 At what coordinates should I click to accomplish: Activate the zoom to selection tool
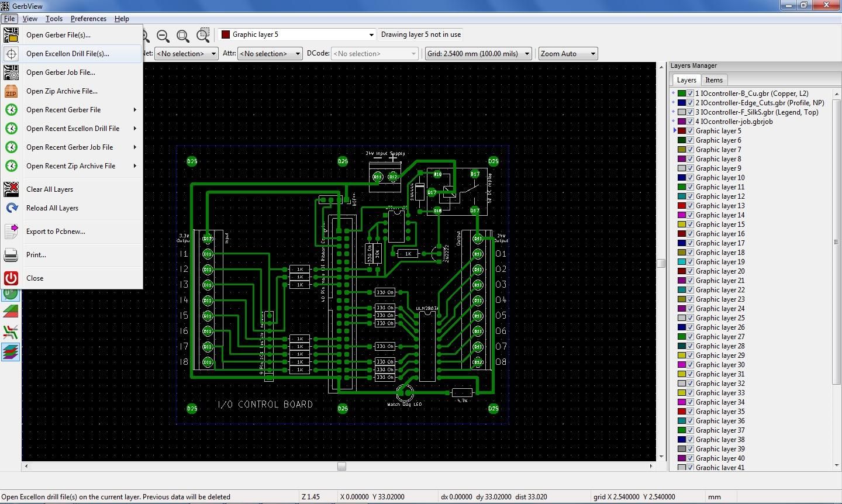pyautogui.click(x=203, y=34)
